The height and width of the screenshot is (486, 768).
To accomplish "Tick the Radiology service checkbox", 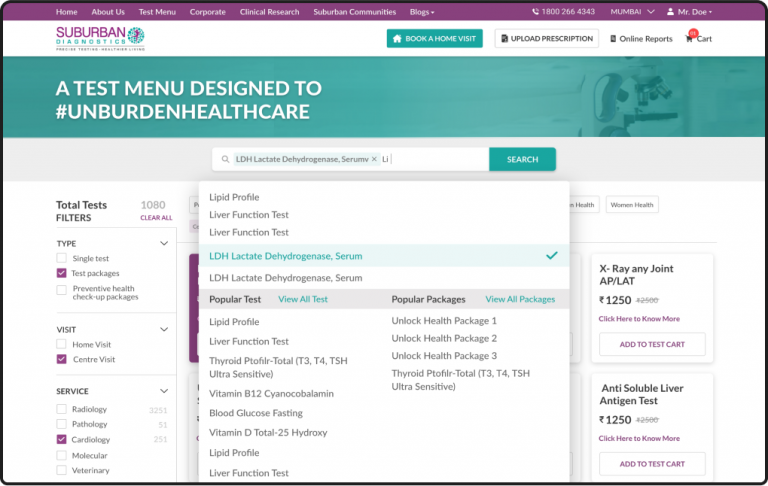I will tap(61, 409).
